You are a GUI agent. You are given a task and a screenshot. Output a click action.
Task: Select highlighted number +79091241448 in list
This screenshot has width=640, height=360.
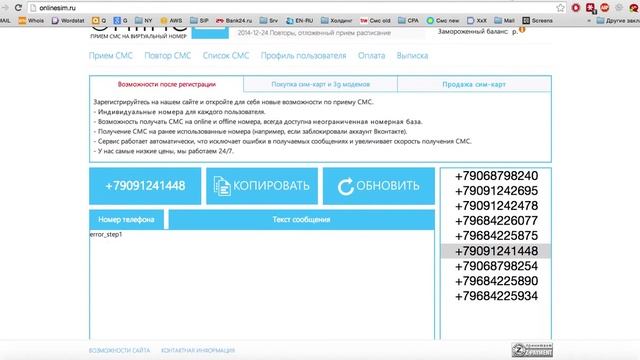(496, 251)
